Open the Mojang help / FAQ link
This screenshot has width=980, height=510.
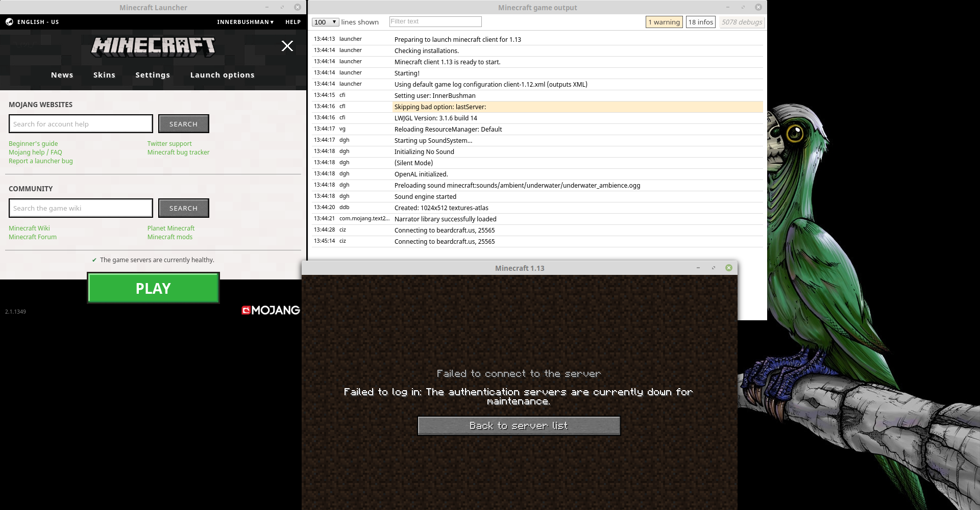point(35,152)
